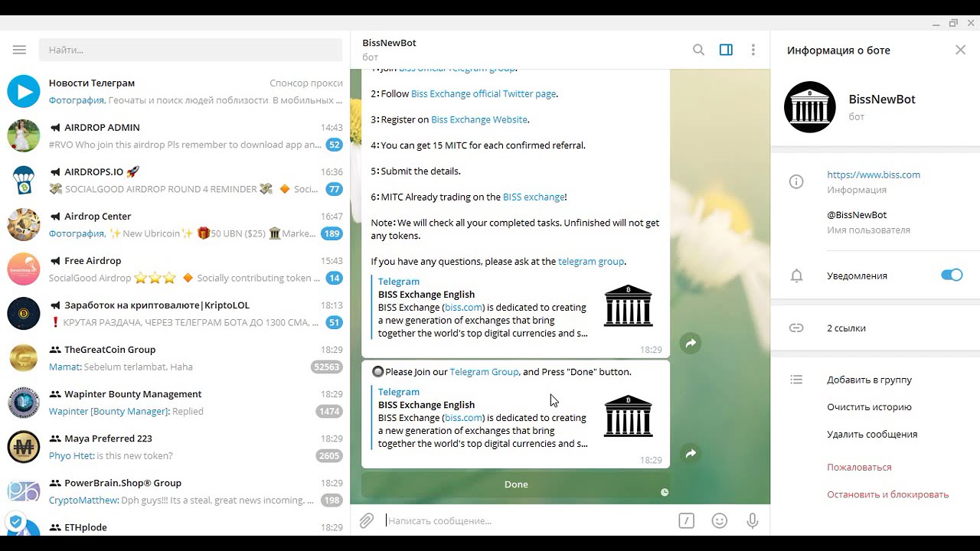980x551 pixels.
Task: Open the https://www.biss.com link
Action: [x=874, y=174]
